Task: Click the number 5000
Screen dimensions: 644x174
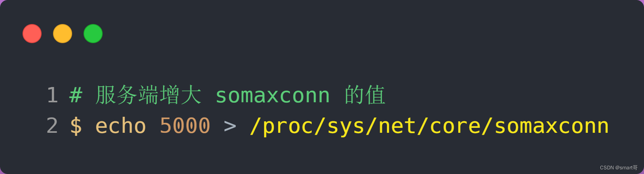Action: (x=185, y=126)
